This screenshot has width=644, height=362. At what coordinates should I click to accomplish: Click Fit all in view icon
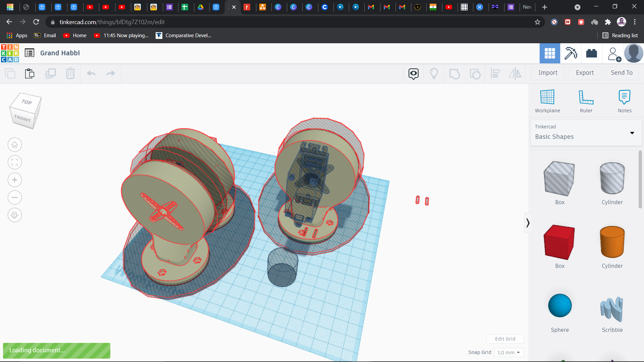click(x=15, y=163)
